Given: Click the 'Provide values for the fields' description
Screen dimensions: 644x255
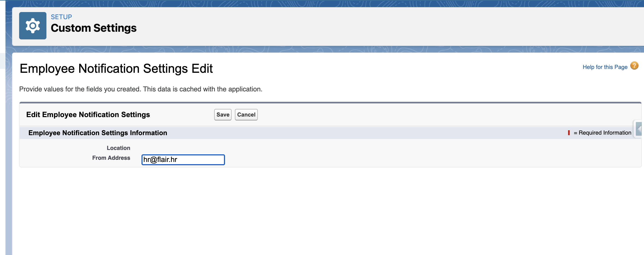Looking at the screenshot, I should (141, 89).
